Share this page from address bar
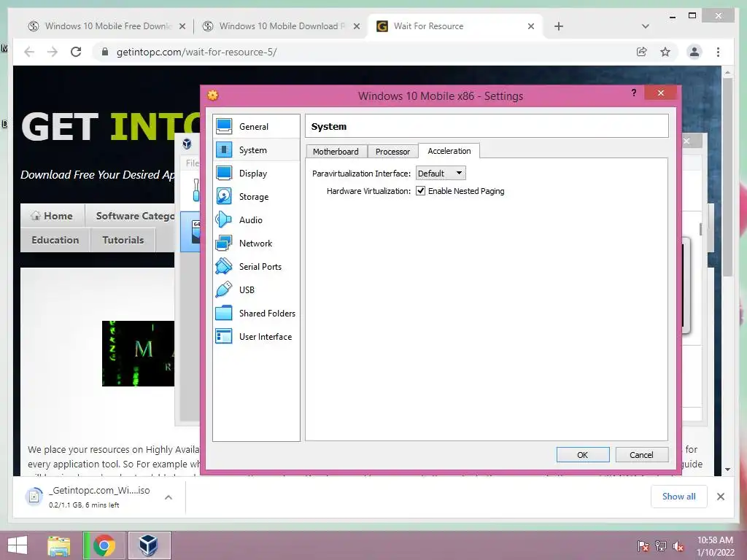This screenshot has height=560, width=747. point(642,52)
